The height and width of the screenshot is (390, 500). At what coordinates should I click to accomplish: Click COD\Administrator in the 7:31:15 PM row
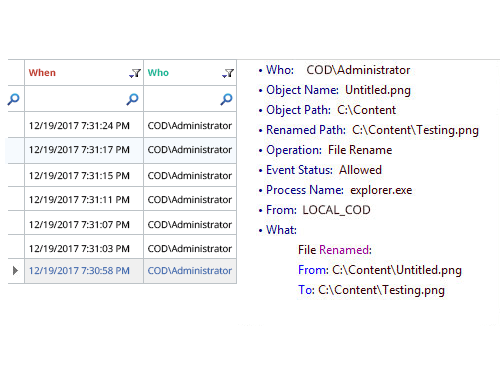190,176
